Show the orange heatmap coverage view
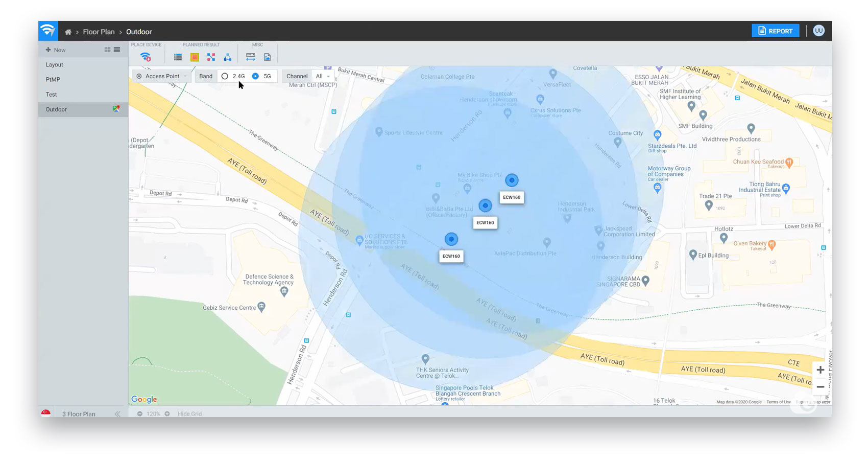 coord(195,57)
